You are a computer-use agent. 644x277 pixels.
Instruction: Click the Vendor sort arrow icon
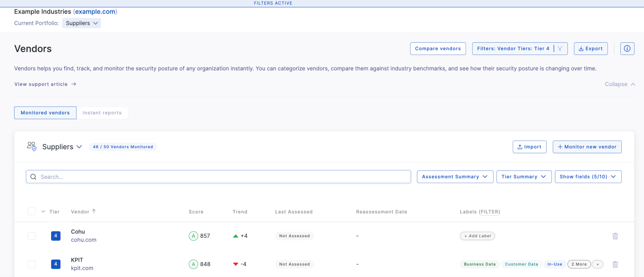(94, 211)
